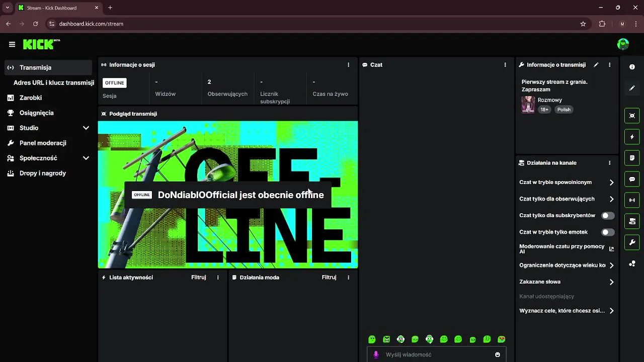Image resolution: width=644 pixels, height=362 pixels.
Task: Click Moderowanie czatu przy pomocy AI
Action: coord(562,249)
